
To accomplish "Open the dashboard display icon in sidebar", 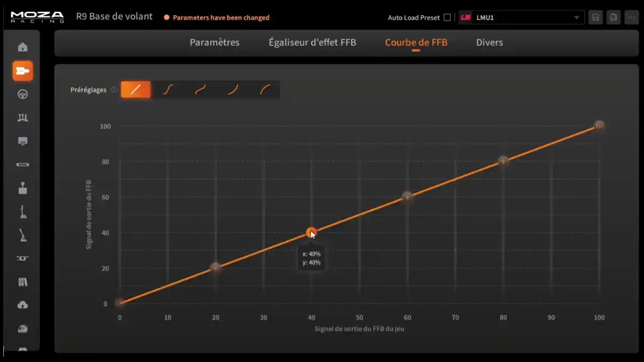I will (23, 142).
